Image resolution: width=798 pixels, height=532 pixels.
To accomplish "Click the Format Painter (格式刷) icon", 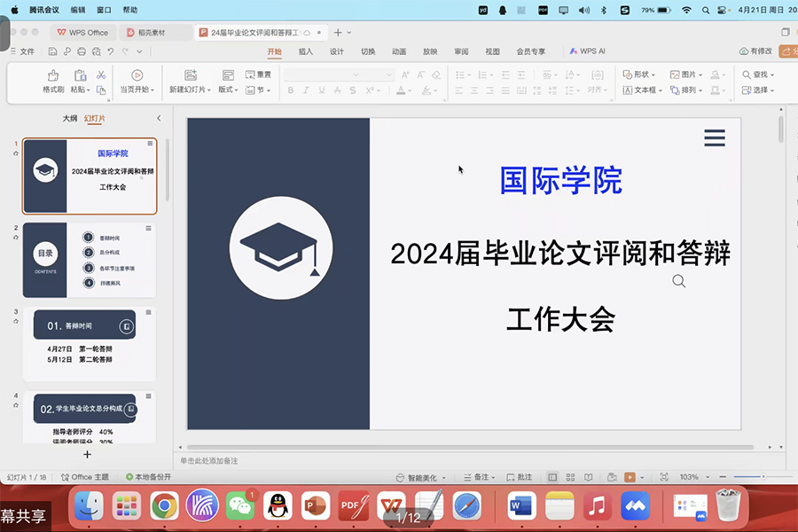I will point(53,76).
